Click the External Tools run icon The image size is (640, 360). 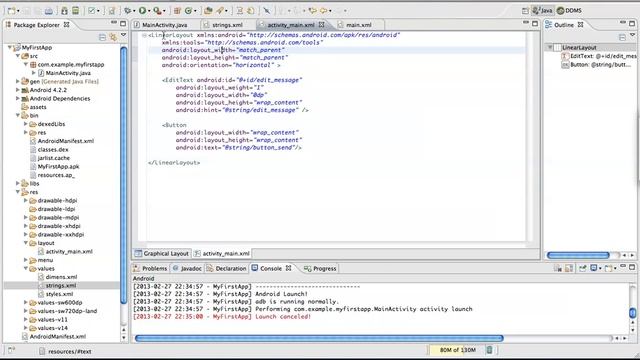157,11
